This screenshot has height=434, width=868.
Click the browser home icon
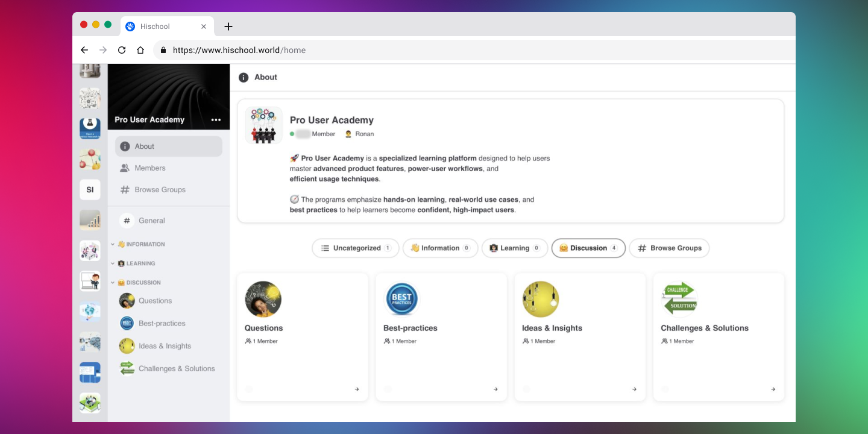[140, 50]
